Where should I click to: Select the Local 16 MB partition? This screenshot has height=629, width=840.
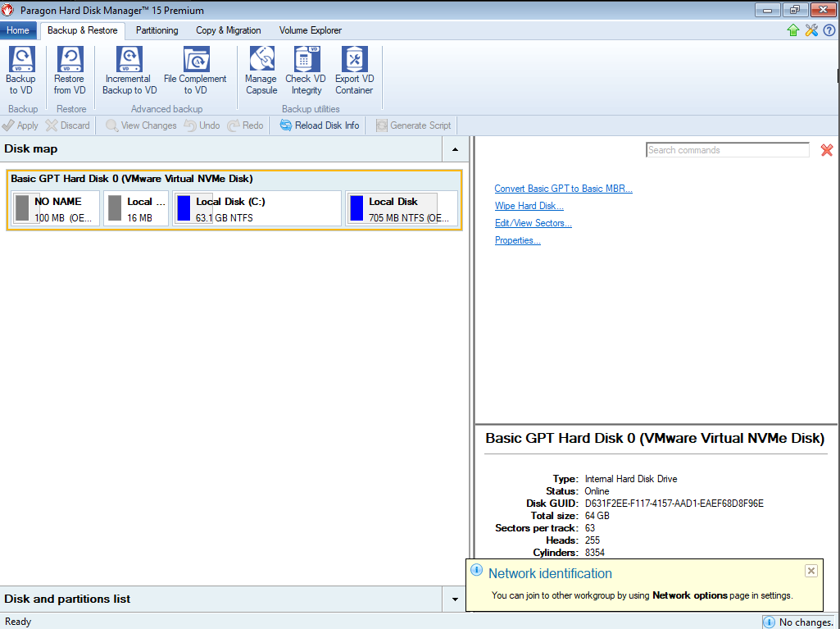point(136,208)
